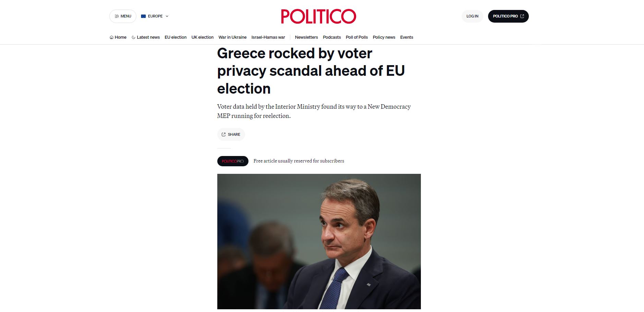Click the EU flag icon next to EUROPE
Viewport: 644px width, 312px height.
pos(143,16)
